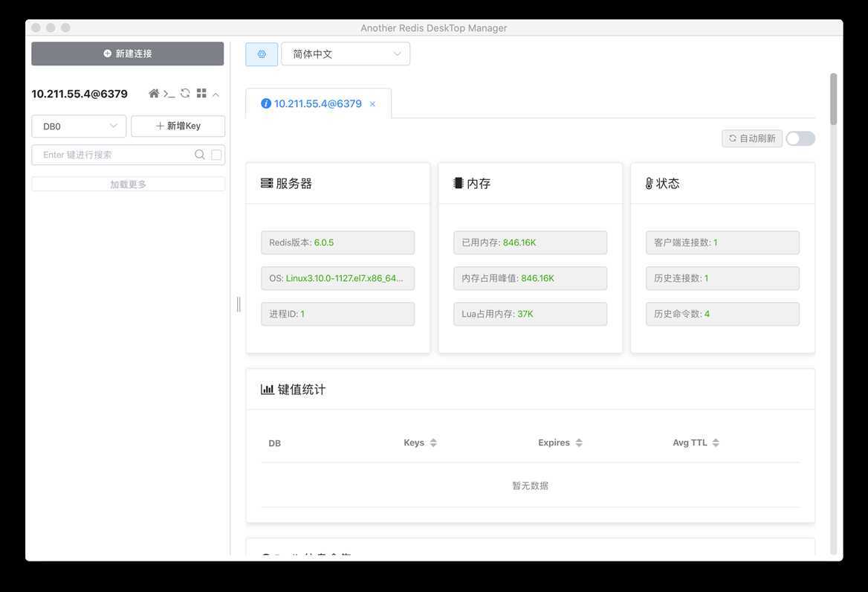Toggle the auto refresh switch
The image size is (868, 592).
point(800,138)
